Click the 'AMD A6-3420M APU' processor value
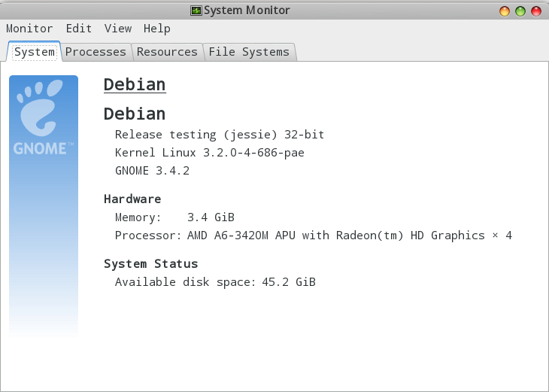 pos(350,236)
